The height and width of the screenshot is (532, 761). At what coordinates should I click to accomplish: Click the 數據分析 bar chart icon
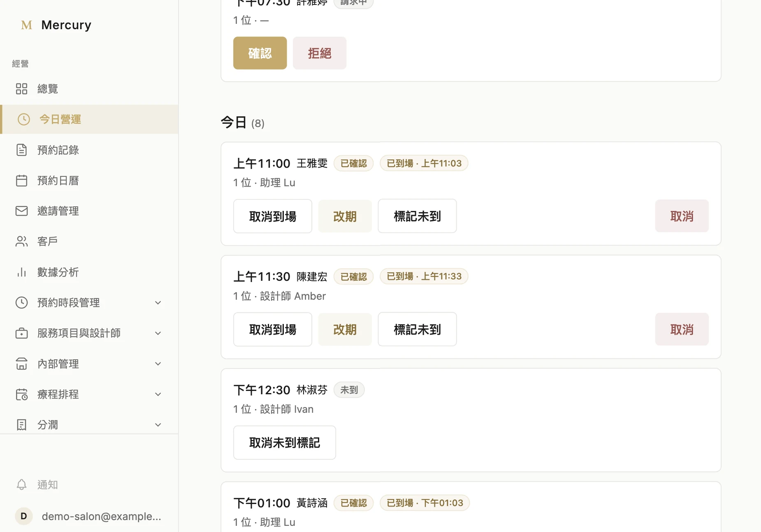pyautogui.click(x=21, y=272)
